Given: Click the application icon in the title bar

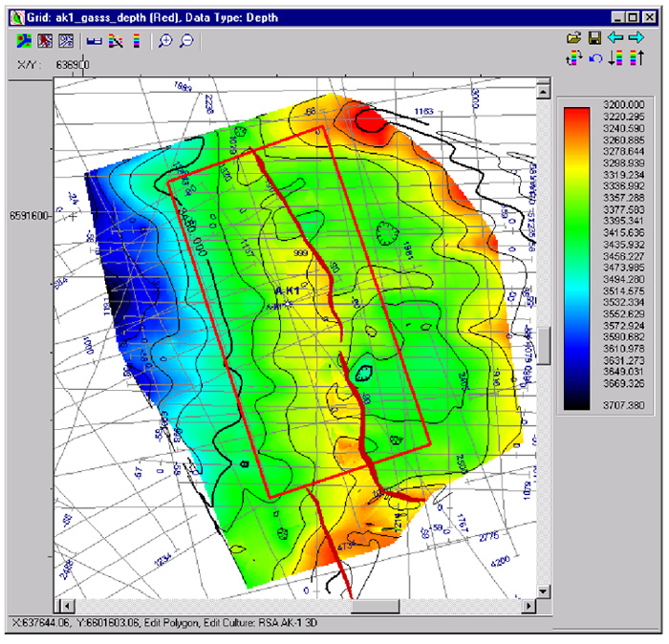Looking at the screenshot, I should coord(17,18).
